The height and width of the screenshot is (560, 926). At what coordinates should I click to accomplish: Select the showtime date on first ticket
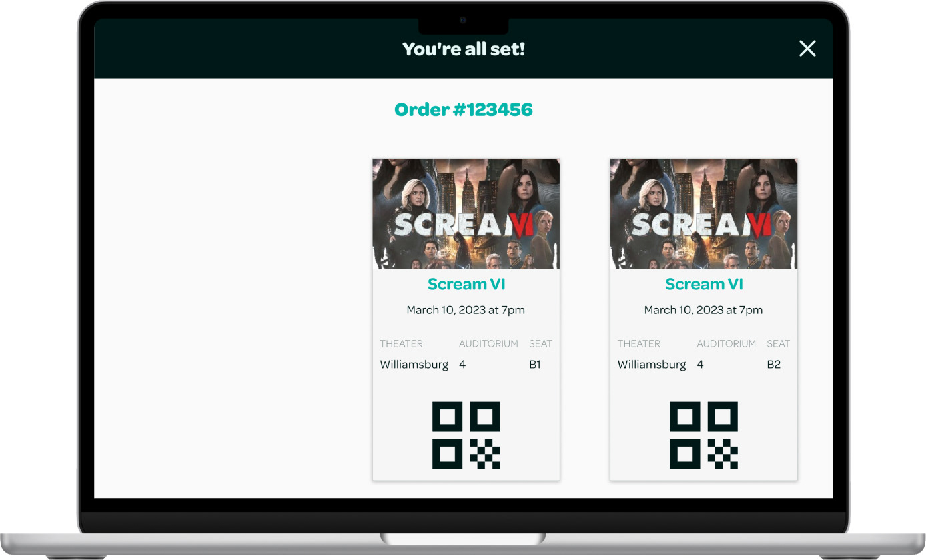point(466,310)
